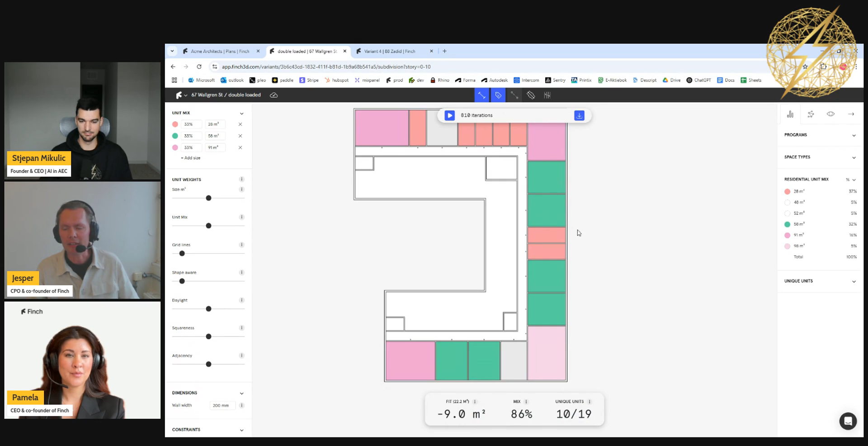This screenshot has height=446, width=868.
Task: Open the statistics bar-chart panel tab
Action: pos(790,114)
